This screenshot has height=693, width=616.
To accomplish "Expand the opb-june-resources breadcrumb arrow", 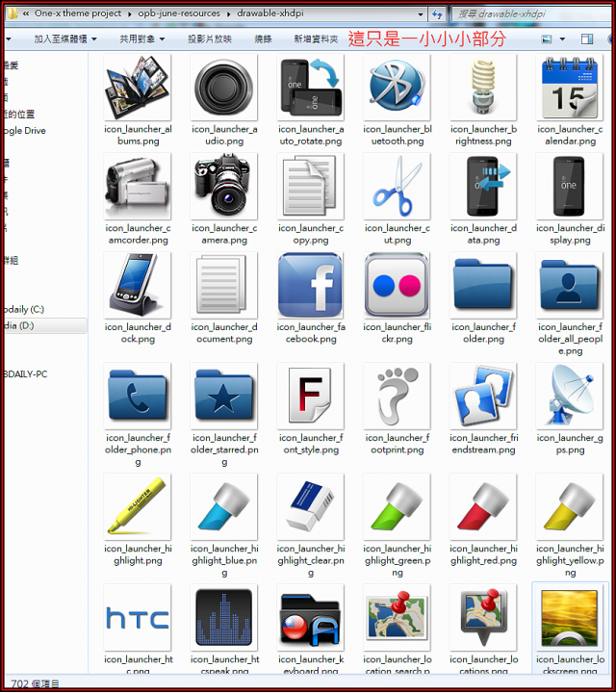I will point(228,14).
